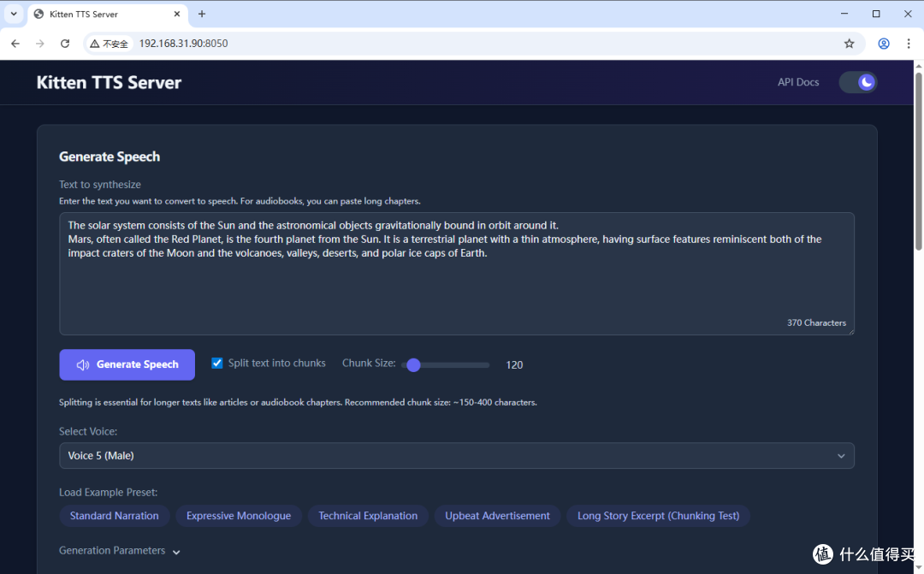Click the Generate Speech button
The width and height of the screenshot is (924, 574).
pos(127,364)
